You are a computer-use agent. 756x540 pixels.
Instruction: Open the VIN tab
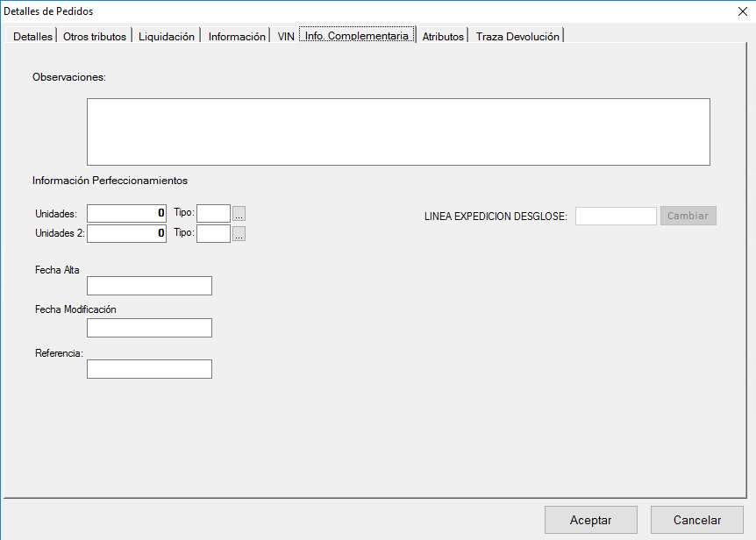pyautogui.click(x=286, y=37)
